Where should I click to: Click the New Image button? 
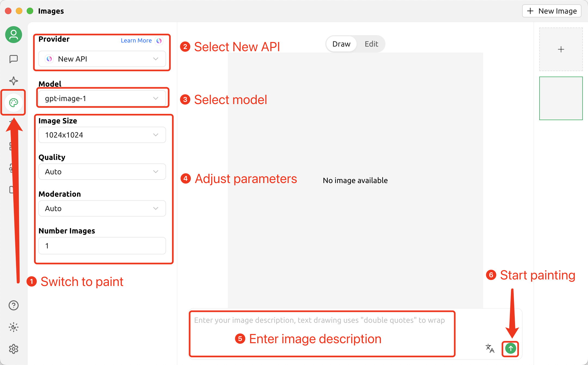click(552, 11)
